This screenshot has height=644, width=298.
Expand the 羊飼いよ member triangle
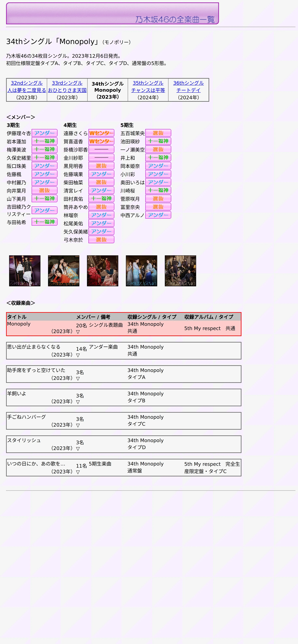78,402
